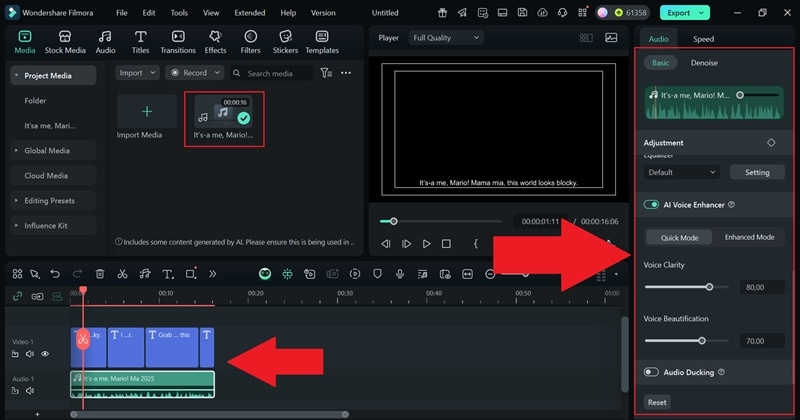Click the Equalizer Setting button

tap(757, 172)
